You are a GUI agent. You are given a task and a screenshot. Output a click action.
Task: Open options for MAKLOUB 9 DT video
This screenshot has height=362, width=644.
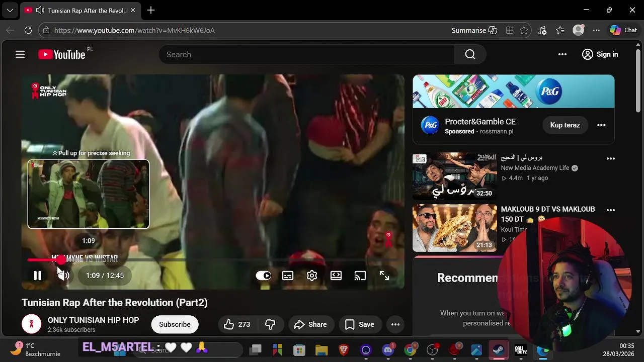611,210
